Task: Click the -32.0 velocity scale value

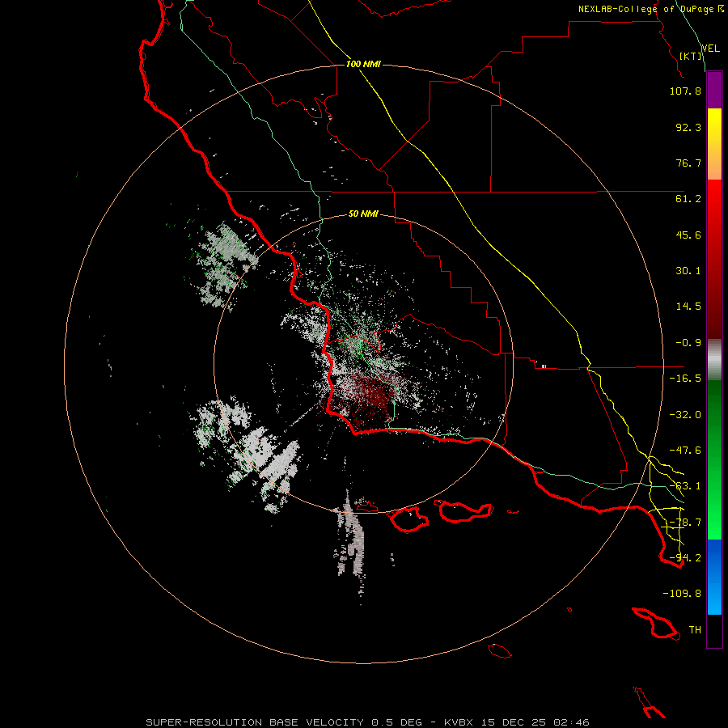Action: pos(685,415)
